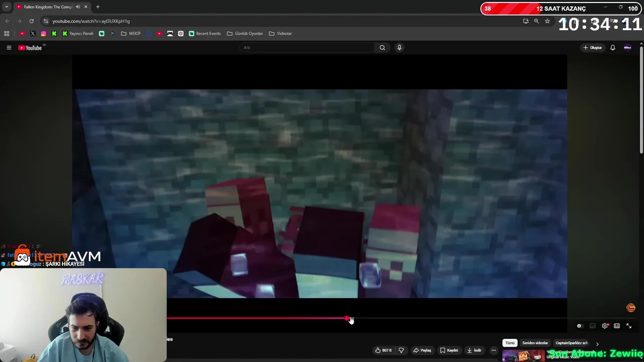Select the Tümü filter chip

coord(510,343)
